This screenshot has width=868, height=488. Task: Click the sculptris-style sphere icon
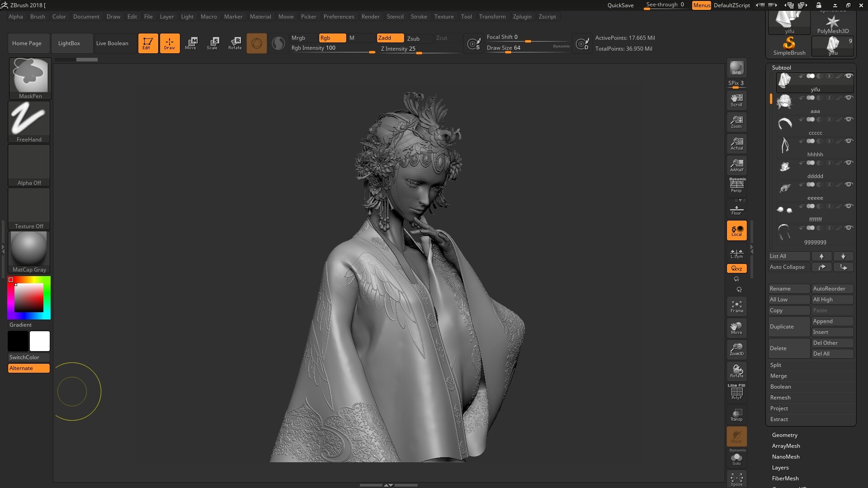(x=256, y=43)
